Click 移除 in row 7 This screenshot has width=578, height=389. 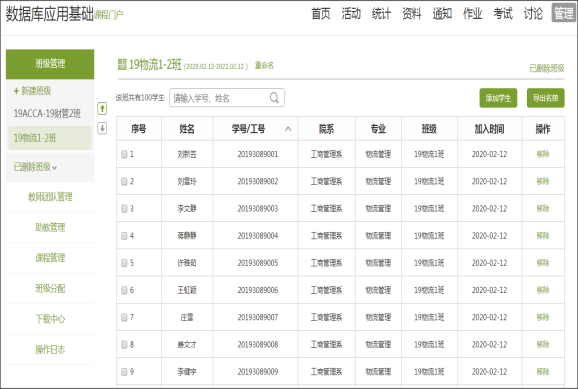(543, 317)
